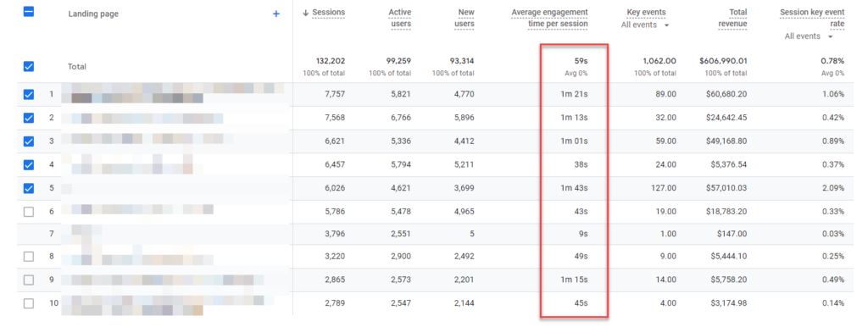The width and height of the screenshot is (868, 327).
Task: Click engagement time 38s in row 4
Action: (581, 165)
